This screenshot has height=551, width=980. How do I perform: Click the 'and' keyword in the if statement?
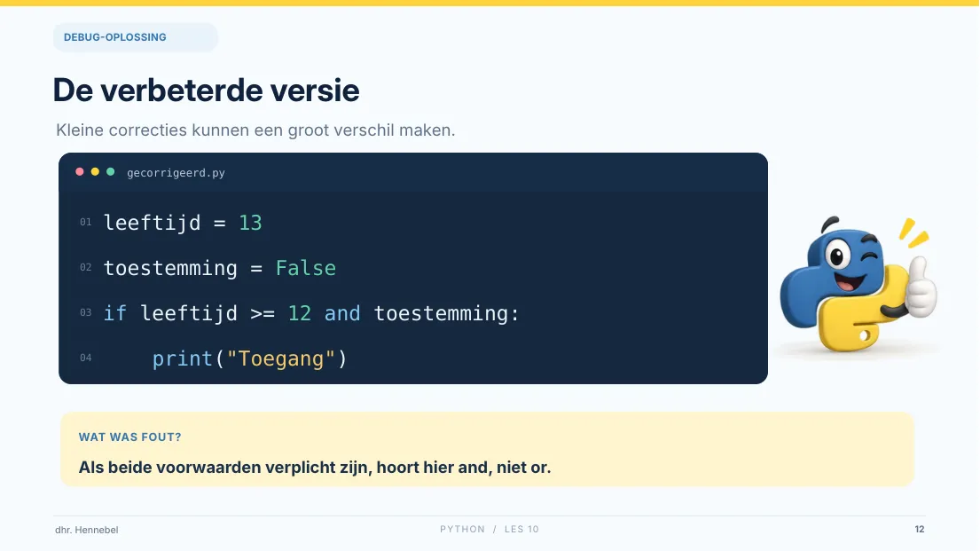tap(341, 313)
